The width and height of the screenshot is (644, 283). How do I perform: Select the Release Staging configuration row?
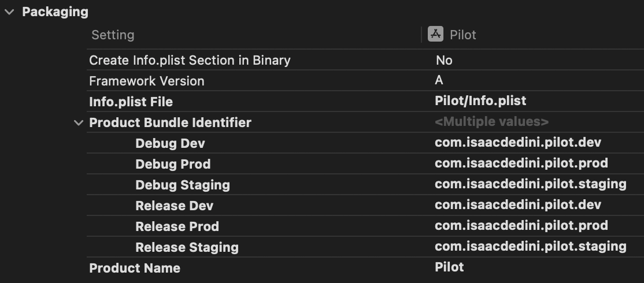187,247
